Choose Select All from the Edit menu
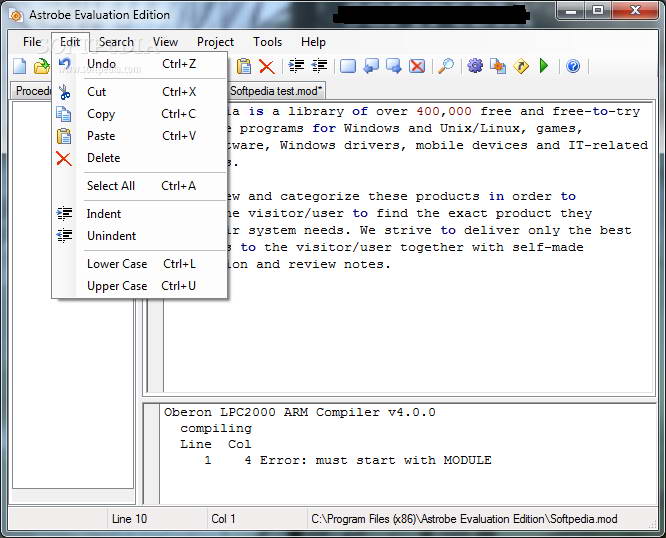This screenshot has width=666, height=538. [140, 186]
